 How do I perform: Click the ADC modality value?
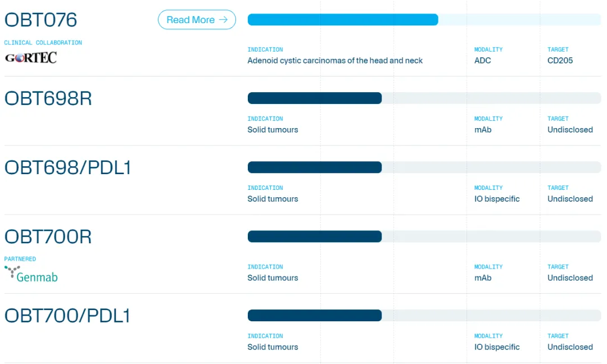tap(482, 61)
